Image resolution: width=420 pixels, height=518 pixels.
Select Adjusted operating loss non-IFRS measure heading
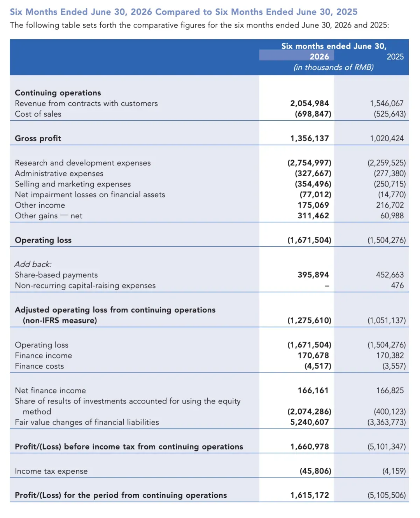click(115, 315)
